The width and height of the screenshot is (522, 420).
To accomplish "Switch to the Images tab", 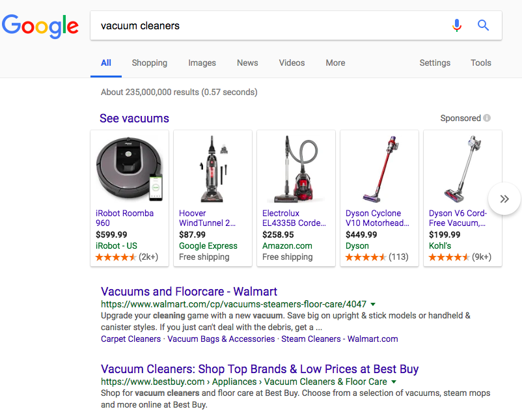I will (x=202, y=63).
